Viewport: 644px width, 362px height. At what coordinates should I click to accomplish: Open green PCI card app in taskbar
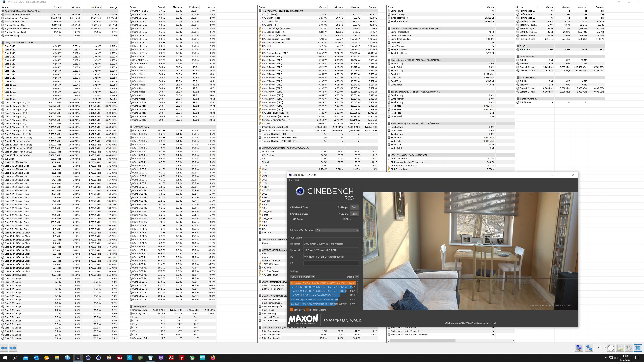point(140,358)
